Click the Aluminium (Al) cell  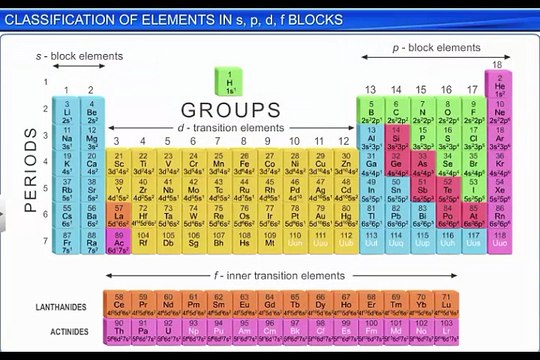371,138
